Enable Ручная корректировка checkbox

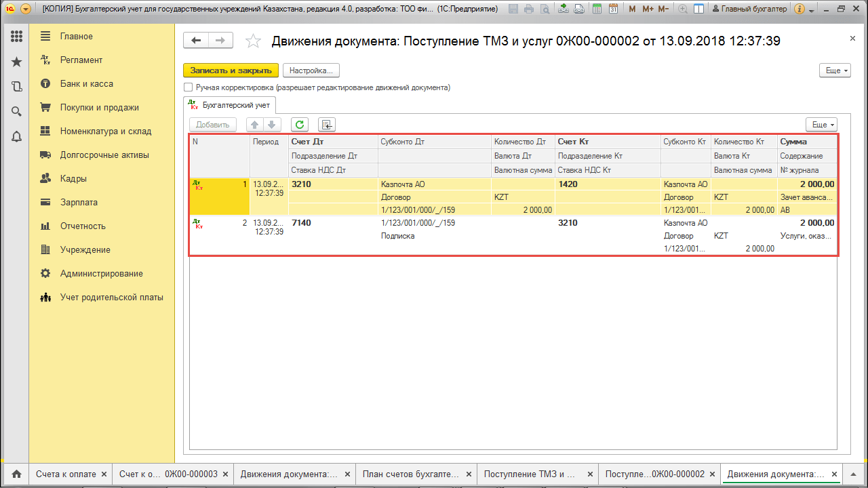(189, 87)
